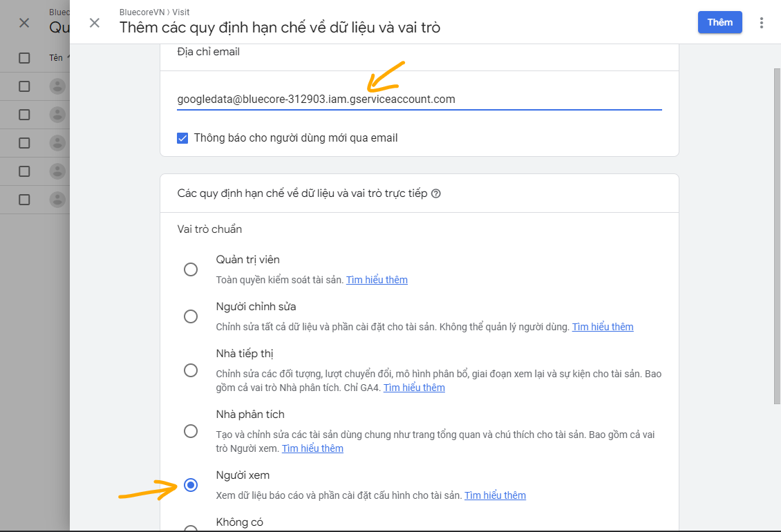Viewport: 781px width, 532px height.
Task: Open the three-dot more options menu
Action: (762, 23)
